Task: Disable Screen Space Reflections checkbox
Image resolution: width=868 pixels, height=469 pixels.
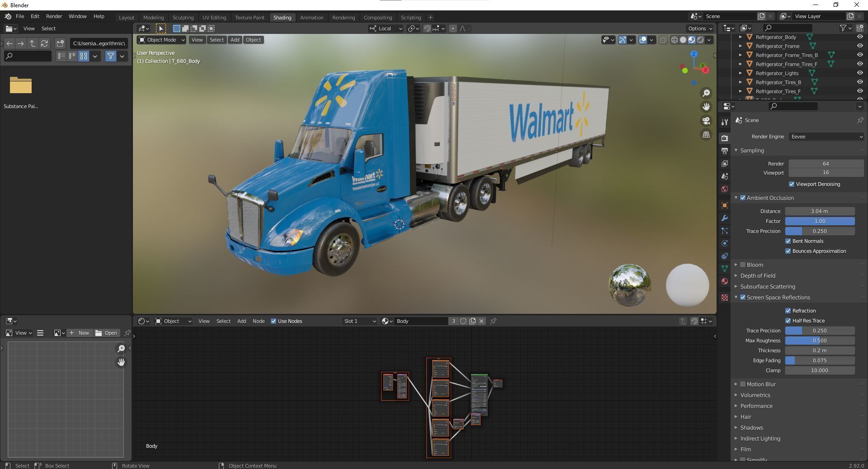Action: (x=743, y=297)
